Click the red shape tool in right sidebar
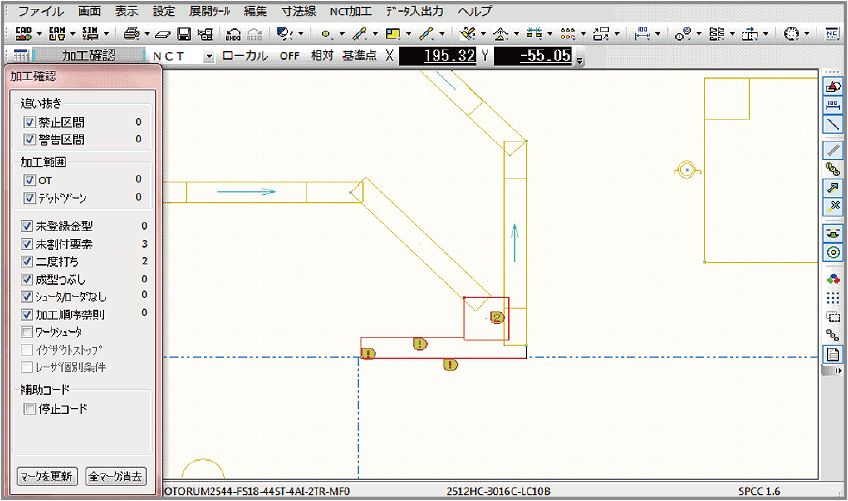The height and width of the screenshot is (501, 848). click(x=833, y=86)
